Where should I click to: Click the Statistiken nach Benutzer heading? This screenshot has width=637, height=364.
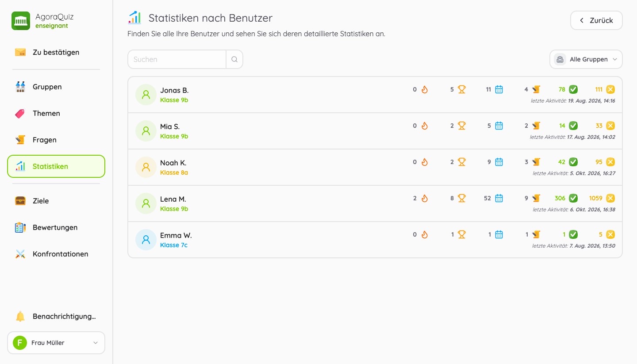coord(211,18)
